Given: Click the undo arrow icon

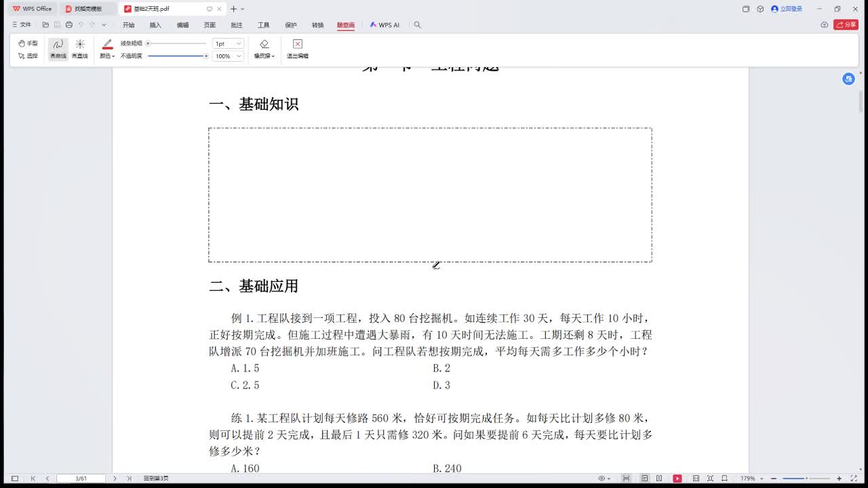Looking at the screenshot, I should click(x=81, y=25).
